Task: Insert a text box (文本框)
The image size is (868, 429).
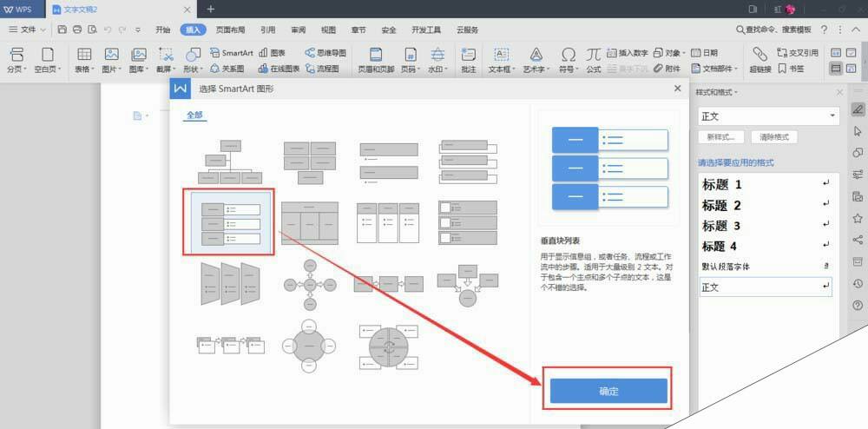Action: pos(502,61)
